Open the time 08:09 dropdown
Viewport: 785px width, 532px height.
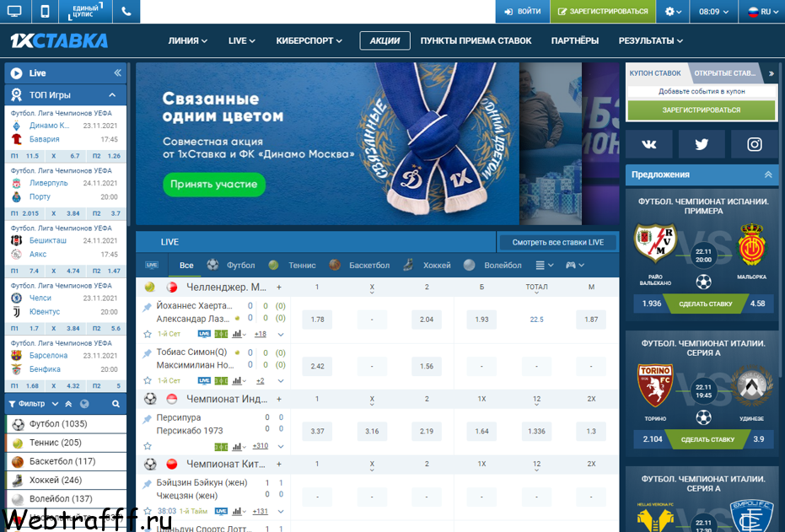(x=713, y=12)
